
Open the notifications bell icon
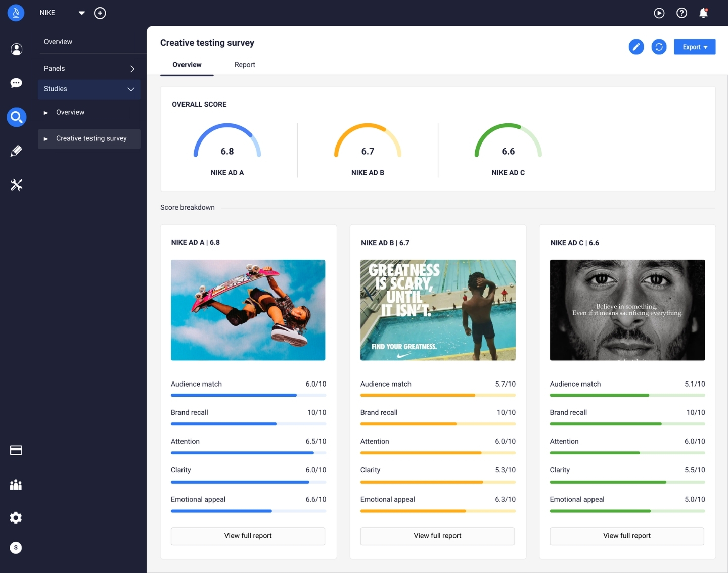point(703,13)
